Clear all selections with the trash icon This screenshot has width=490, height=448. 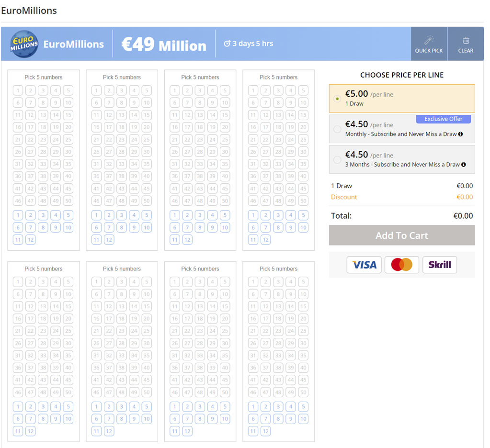point(466,44)
